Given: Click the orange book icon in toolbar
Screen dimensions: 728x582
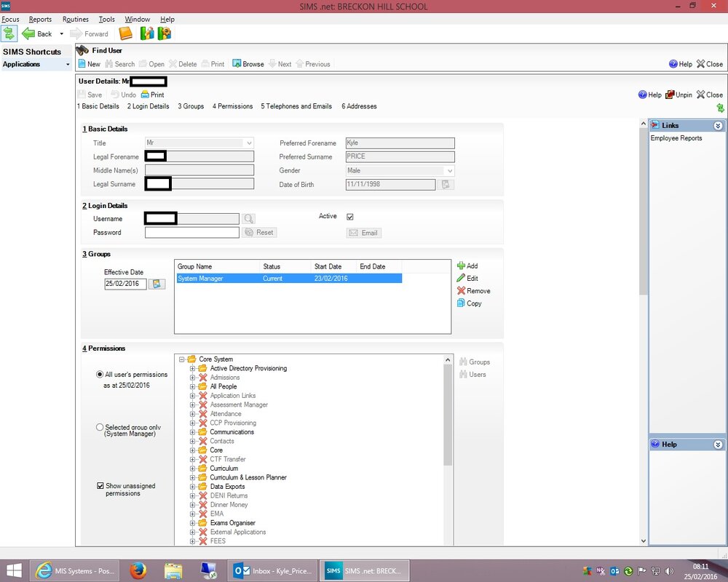Looking at the screenshot, I should [x=125, y=33].
